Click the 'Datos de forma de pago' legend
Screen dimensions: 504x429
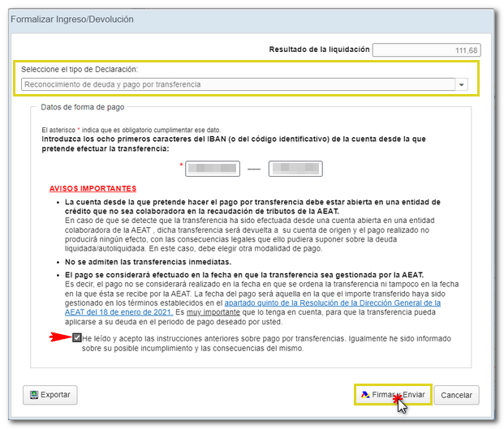83,107
